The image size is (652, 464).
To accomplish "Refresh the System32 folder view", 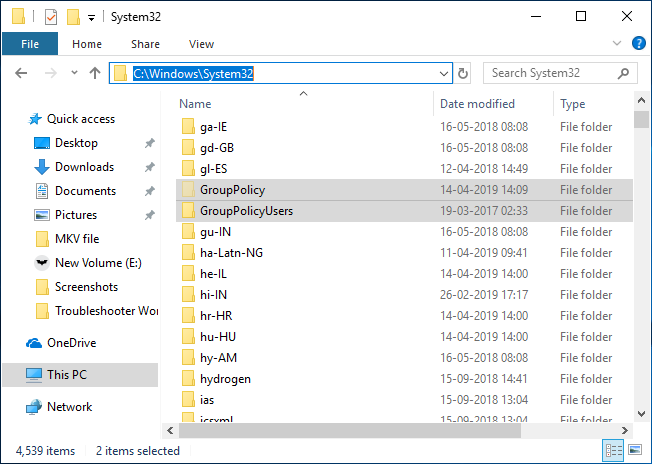I will pyautogui.click(x=463, y=73).
